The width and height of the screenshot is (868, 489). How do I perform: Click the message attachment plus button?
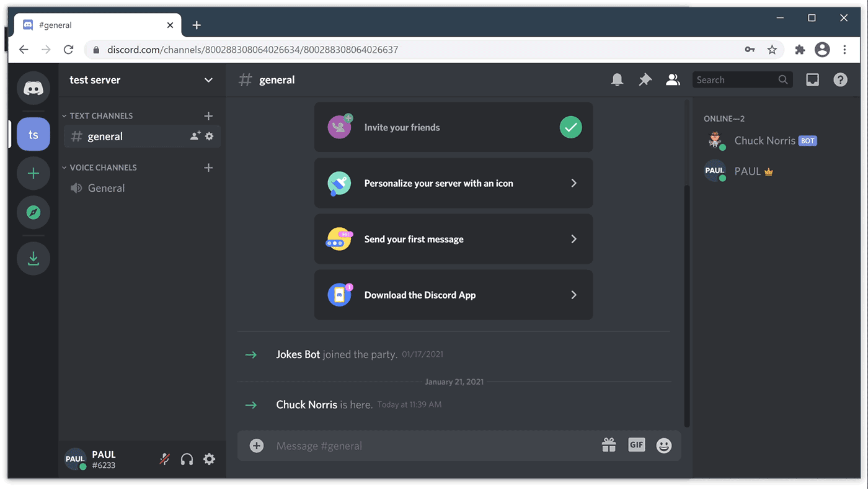(257, 446)
